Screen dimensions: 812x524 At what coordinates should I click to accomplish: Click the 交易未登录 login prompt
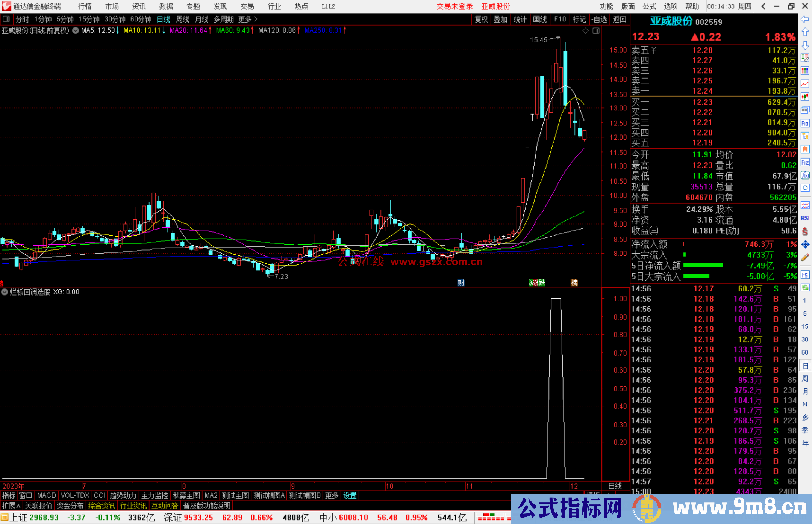tap(454, 6)
